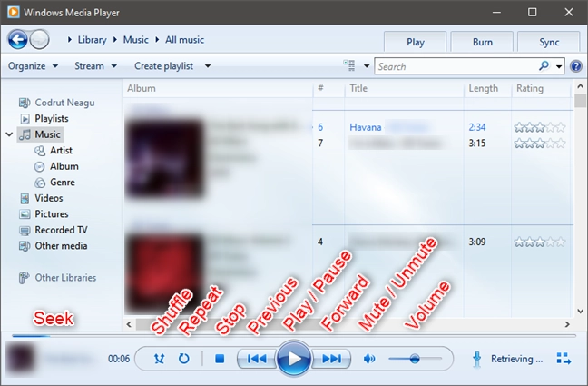The height and width of the screenshot is (386, 588).
Task: Click Music in the breadcrumb
Action: click(x=136, y=40)
